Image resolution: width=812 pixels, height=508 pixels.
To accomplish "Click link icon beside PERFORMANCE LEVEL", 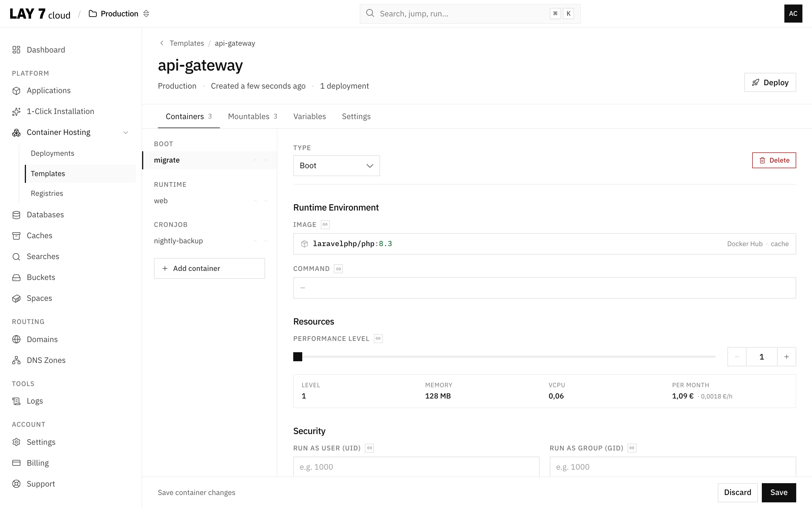I will [378, 338].
